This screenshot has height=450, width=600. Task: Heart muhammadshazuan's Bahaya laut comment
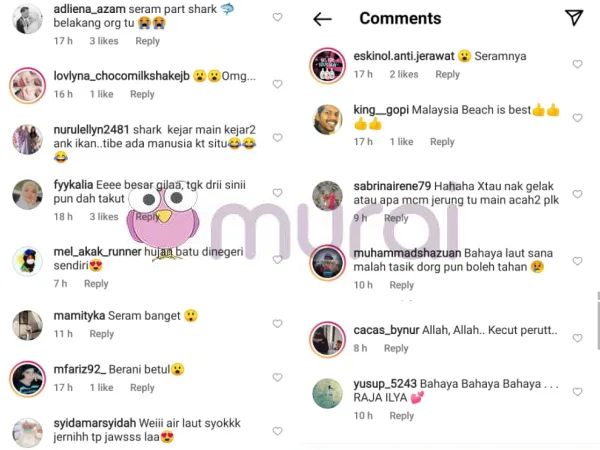(x=577, y=261)
